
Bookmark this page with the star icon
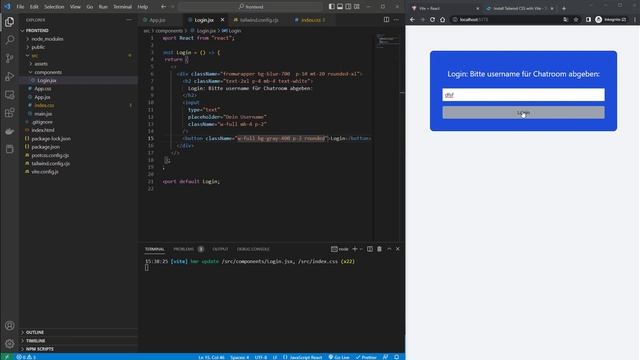(576, 20)
